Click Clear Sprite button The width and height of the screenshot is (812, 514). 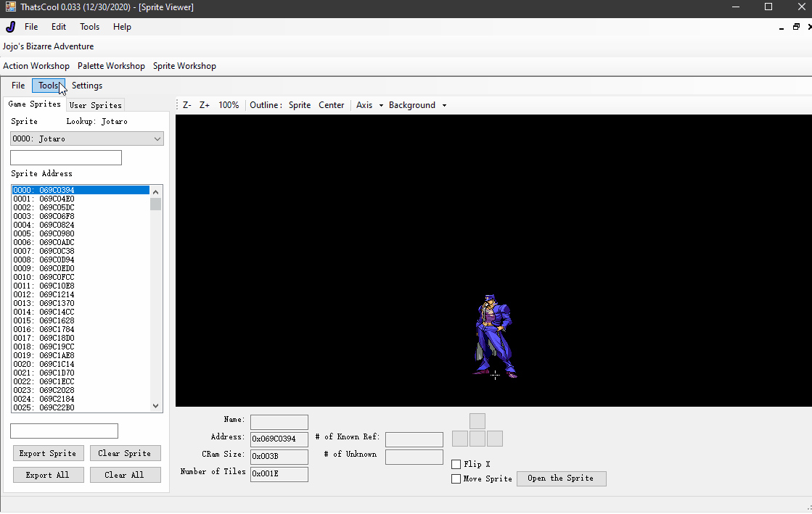[125, 453]
